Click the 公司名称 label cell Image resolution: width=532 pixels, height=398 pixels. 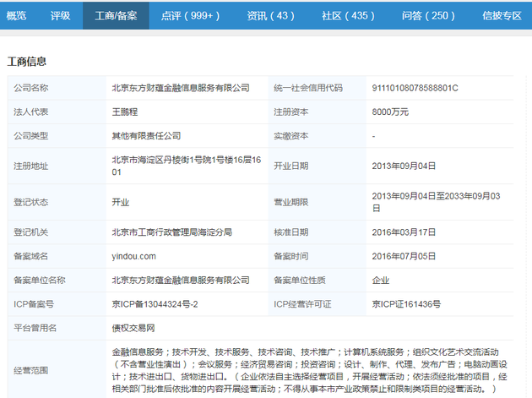pyautogui.click(x=57, y=88)
